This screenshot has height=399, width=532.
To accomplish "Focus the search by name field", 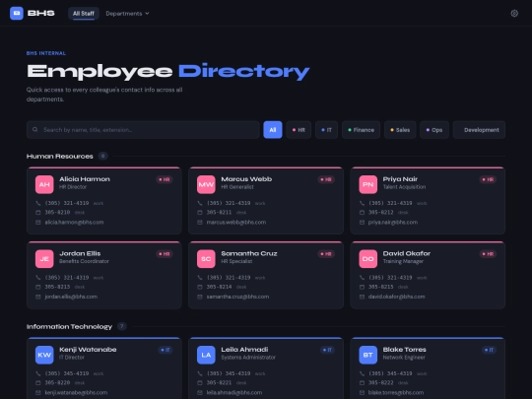I will (143, 130).
